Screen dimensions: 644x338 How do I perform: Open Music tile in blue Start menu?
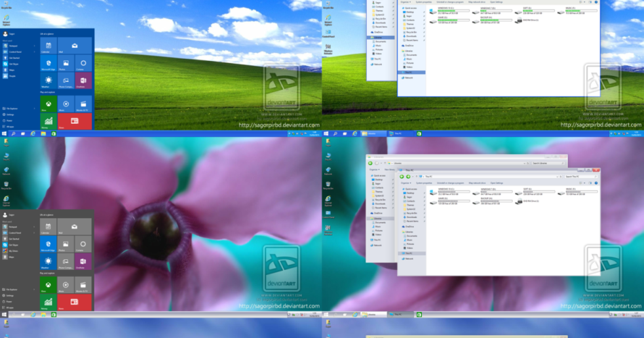[66, 104]
